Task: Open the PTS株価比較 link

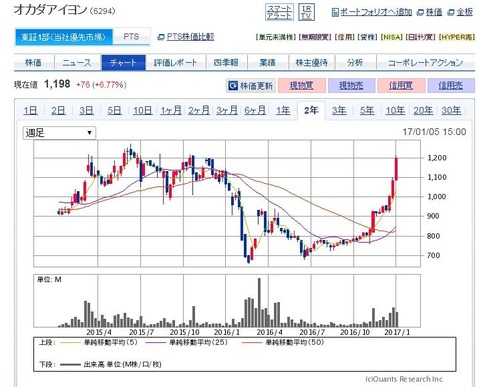Action: point(186,37)
